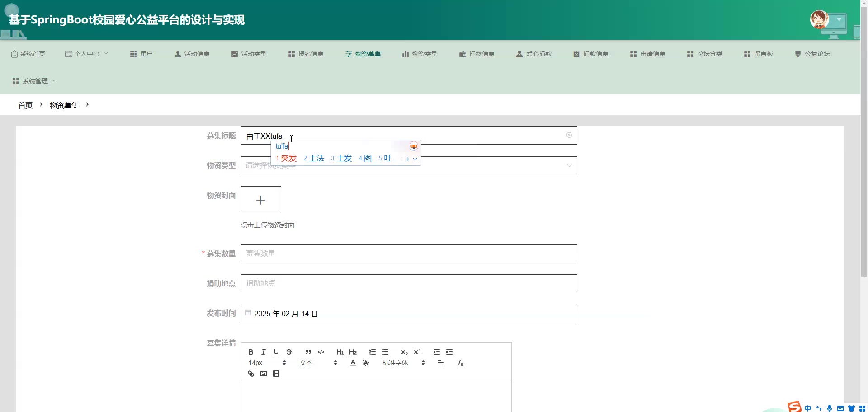The image size is (868, 412).
Task: Open the 活动信息 menu item
Action: (x=192, y=54)
